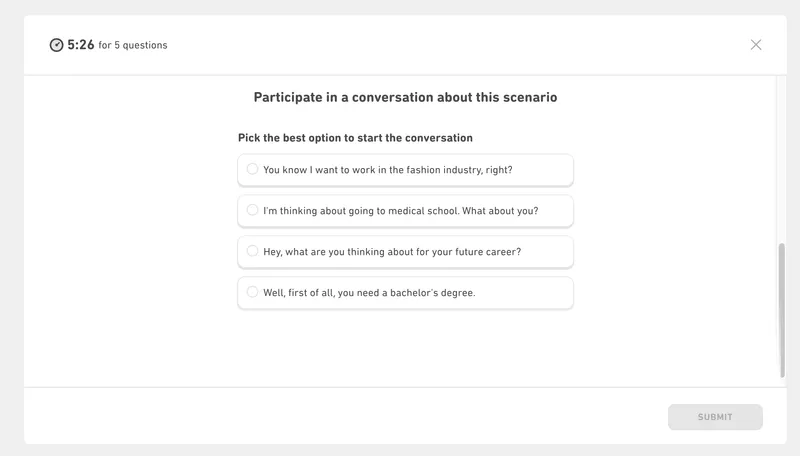Click the text "You know I want to work in the fashion industry, right?"

pos(388,170)
